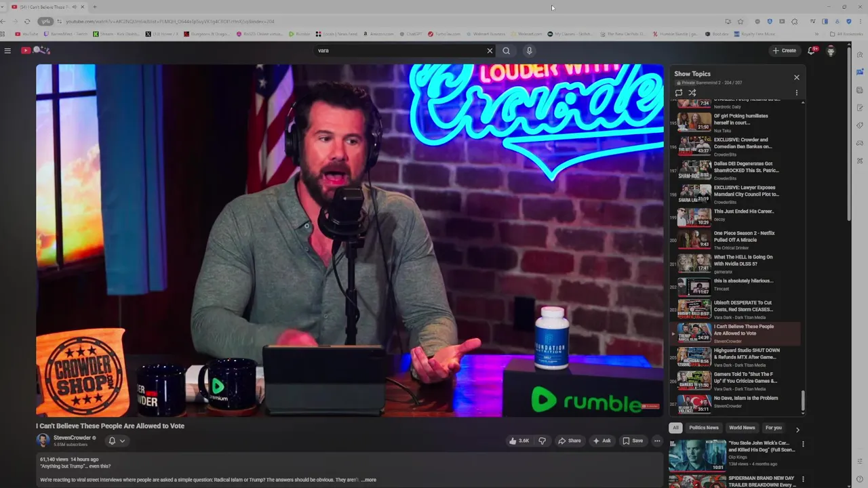Save video to a playlist

pos(633,441)
